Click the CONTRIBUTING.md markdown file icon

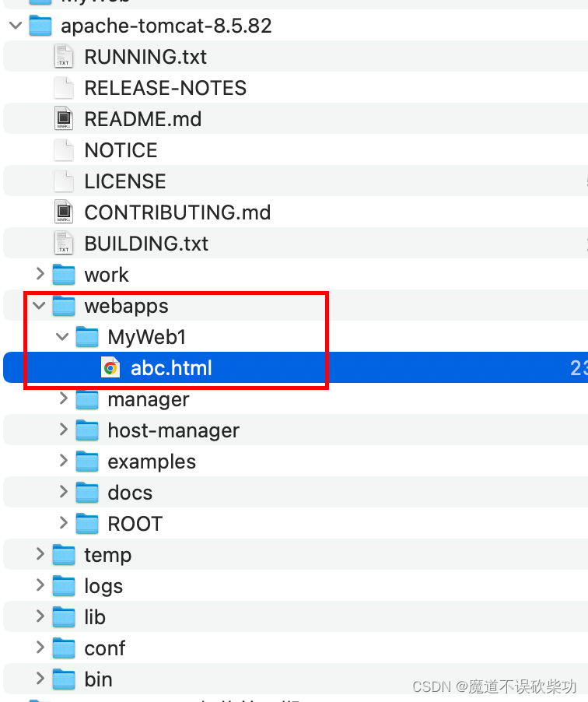coord(64,212)
